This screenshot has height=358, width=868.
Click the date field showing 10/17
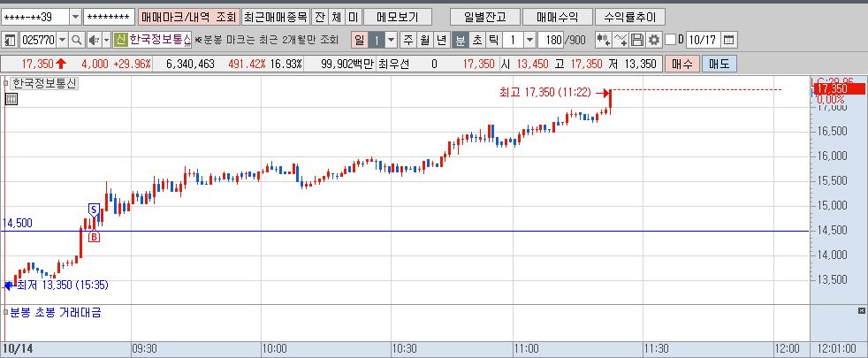click(x=703, y=40)
